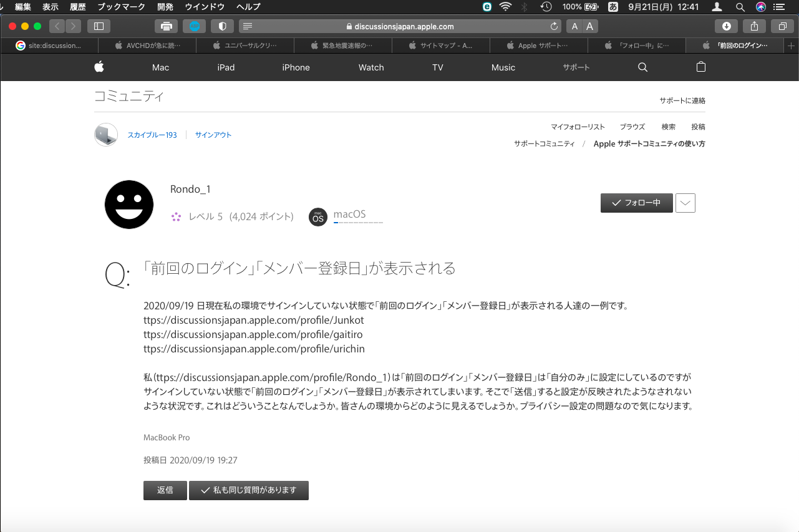Open Bluetooth status in the menu bar
The image size is (799, 532).
click(525, 7)
